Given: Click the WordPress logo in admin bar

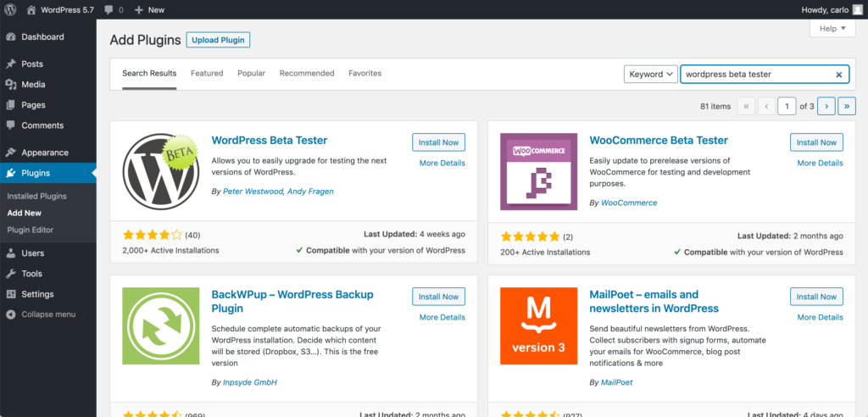Looking at the screenshot, I should 10,9.
